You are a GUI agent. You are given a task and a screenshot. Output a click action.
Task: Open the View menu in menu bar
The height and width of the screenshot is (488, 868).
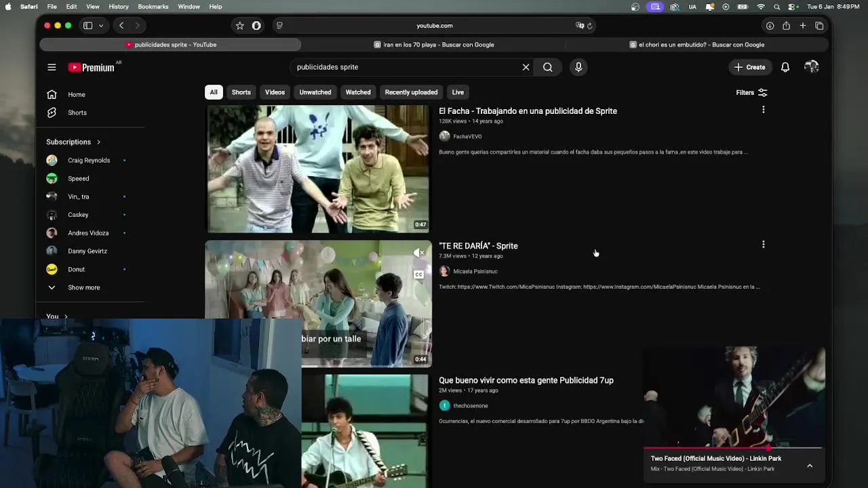point(93,7)
